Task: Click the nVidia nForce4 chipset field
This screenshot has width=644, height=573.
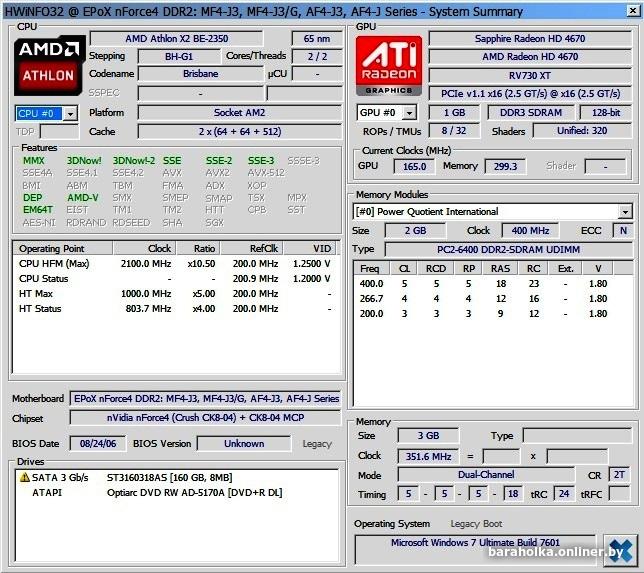Action: (x=206, y=418)
